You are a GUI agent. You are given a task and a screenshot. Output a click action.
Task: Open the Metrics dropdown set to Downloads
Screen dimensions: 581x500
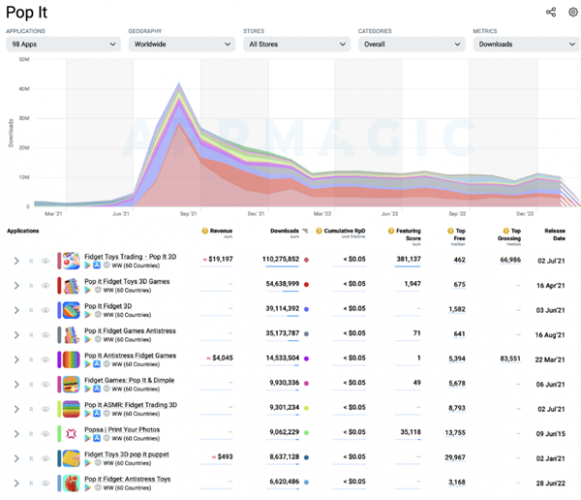point(527,44)
